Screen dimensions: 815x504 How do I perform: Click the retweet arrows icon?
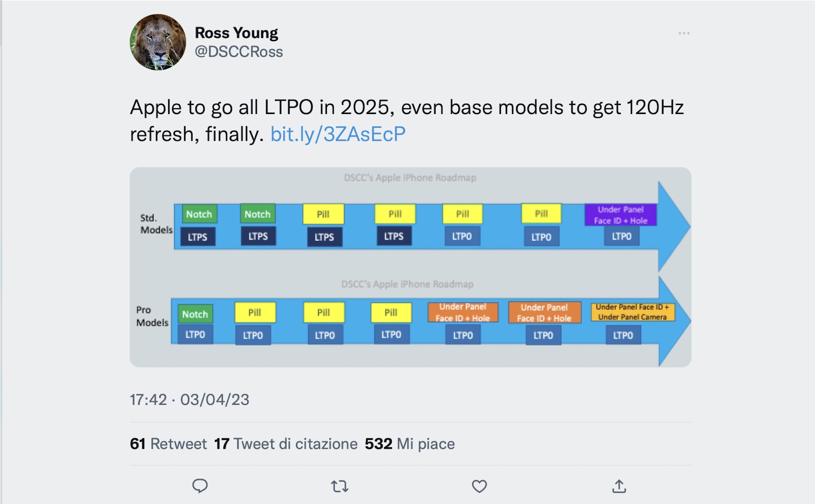[x=340, y=485]
